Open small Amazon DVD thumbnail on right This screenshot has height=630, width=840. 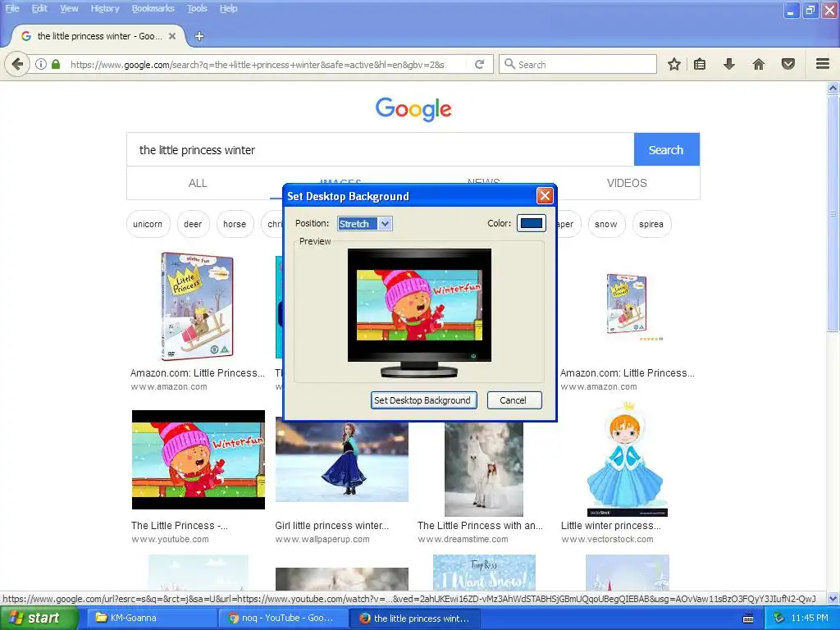(x=628, y=305)
